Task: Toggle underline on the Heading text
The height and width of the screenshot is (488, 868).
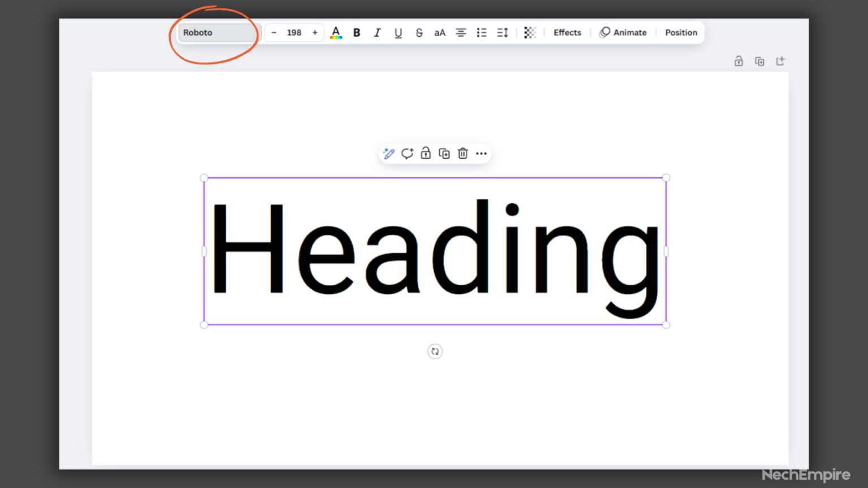Action: 398,33
